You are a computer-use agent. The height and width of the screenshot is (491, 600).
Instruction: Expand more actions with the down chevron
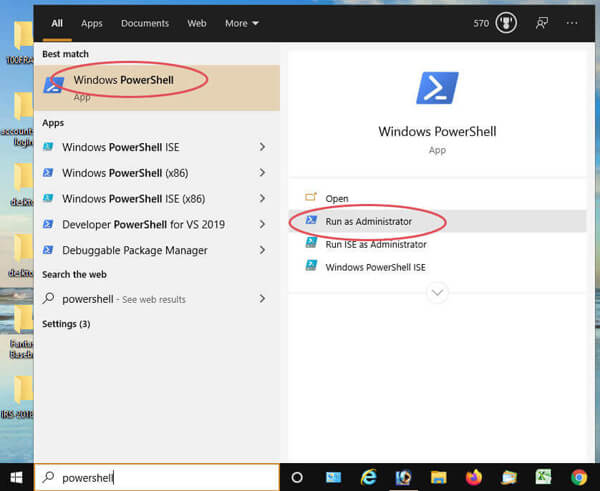[437, 292]
